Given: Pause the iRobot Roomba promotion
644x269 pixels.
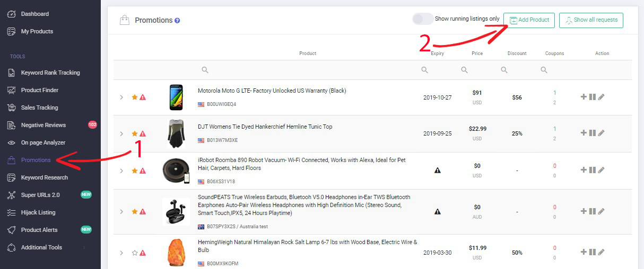Looking at the screenshot, I should point(592,170).
